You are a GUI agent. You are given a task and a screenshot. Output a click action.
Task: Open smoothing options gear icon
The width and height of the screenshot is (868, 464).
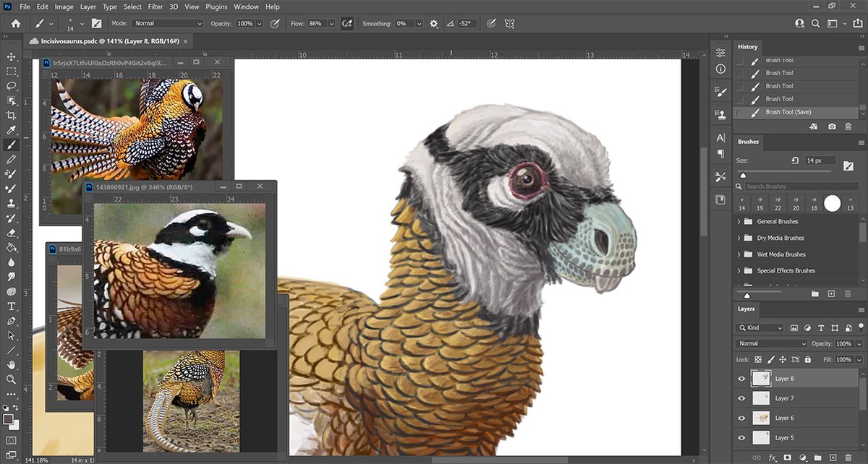pyautogui.click(x=434, y=23)
